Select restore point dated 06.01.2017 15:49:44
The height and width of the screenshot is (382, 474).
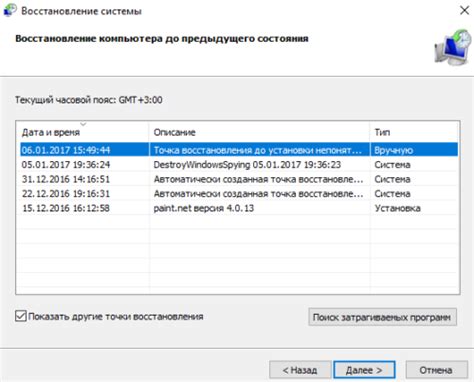pyautogui.click(x=239, y=150)
